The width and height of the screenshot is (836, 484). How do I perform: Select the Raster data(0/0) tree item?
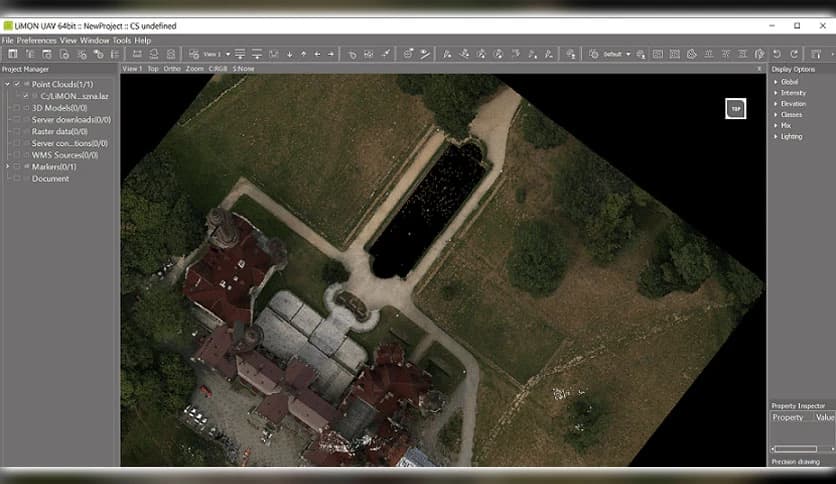(x=60, y=131)
